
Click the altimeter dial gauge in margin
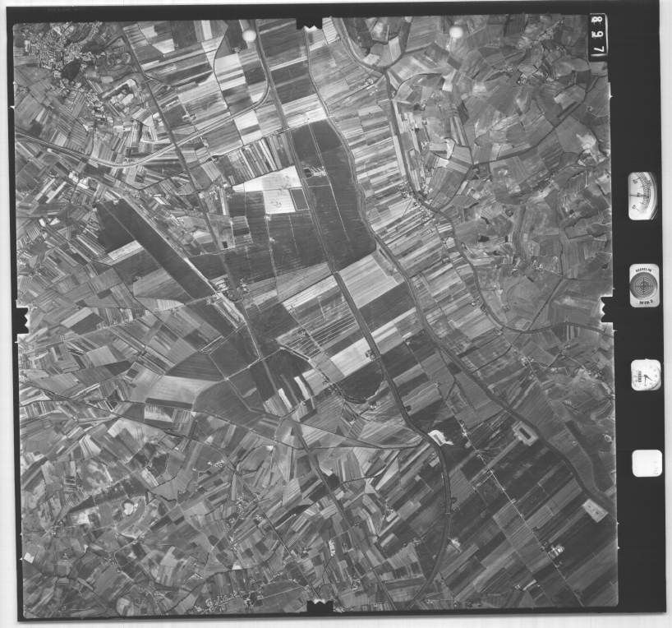[642, 196]
